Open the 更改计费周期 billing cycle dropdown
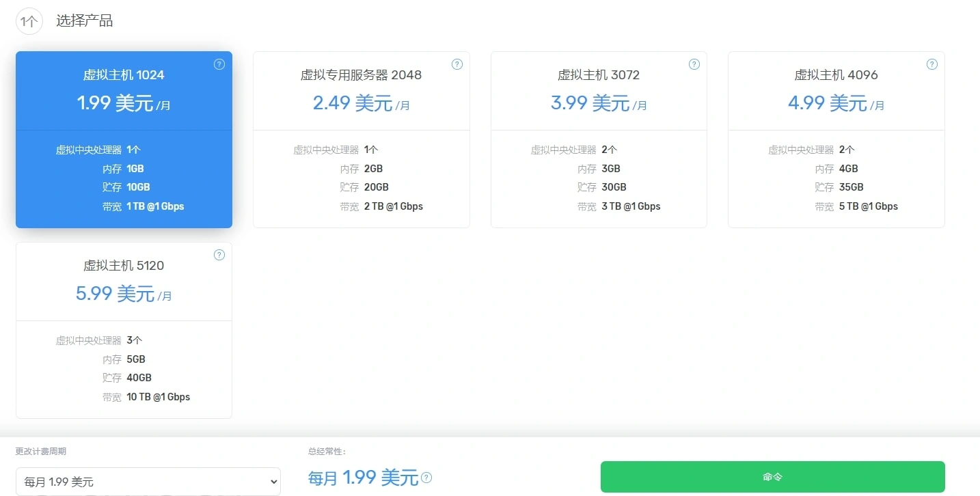980x496 pixels. pyautogui.click(x=148, y=482)
